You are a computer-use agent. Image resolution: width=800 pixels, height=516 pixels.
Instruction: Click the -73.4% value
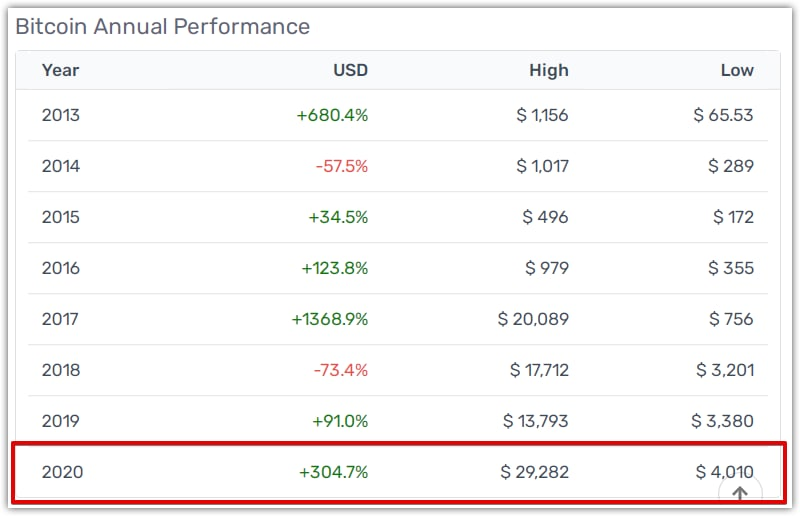click(340, 370)
